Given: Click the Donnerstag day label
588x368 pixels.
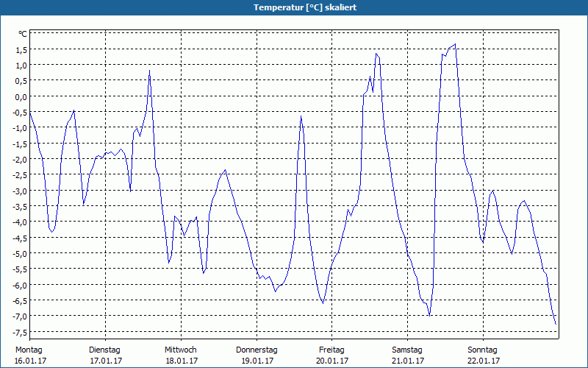Looking at the screenshot, I should pos(257,350).
